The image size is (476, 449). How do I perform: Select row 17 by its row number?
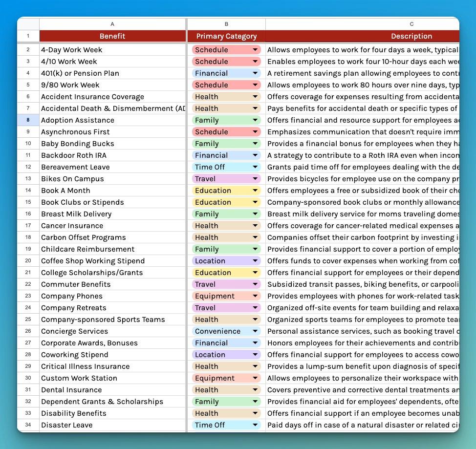28,226
